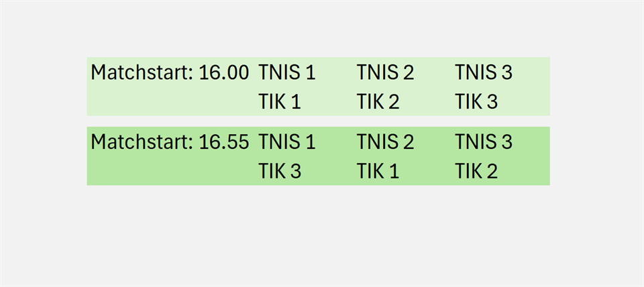Select TNIS 2 in the 16.55 match row

(385, 141)
